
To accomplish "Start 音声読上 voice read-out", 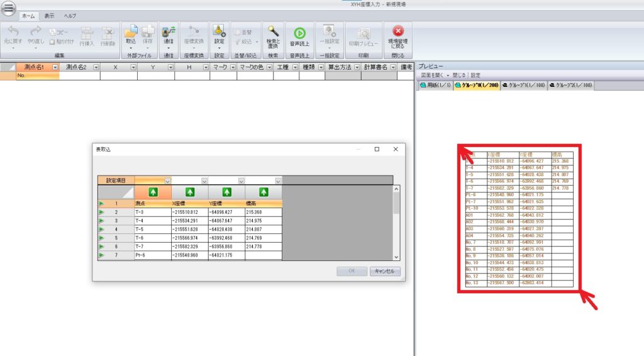I will [299, 32].
